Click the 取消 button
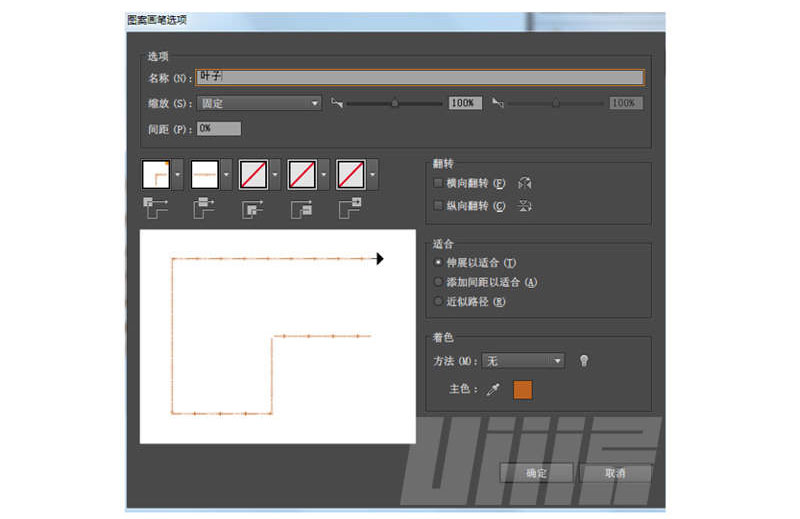800x519 pixels. tap(615, 473)
